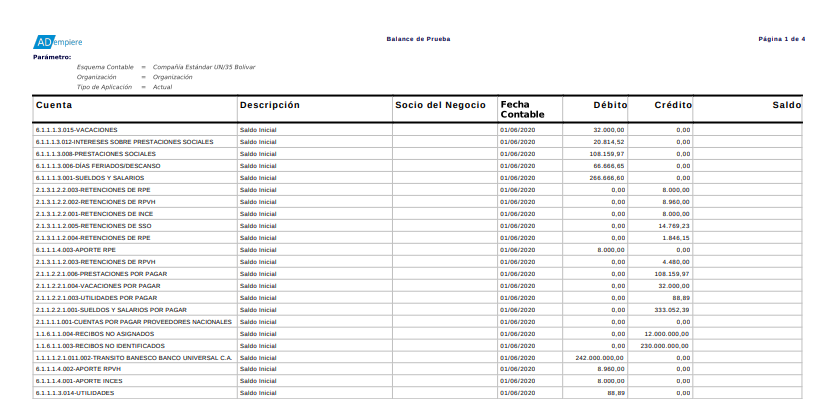Click the Socio del Negocio header
Viewport: 837px width, 399px height.
click(440, 105)
